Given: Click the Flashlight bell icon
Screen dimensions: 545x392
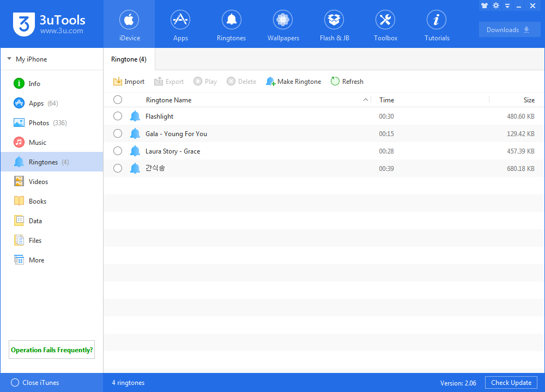Looking at the screenshot, I should click(135, 116).
